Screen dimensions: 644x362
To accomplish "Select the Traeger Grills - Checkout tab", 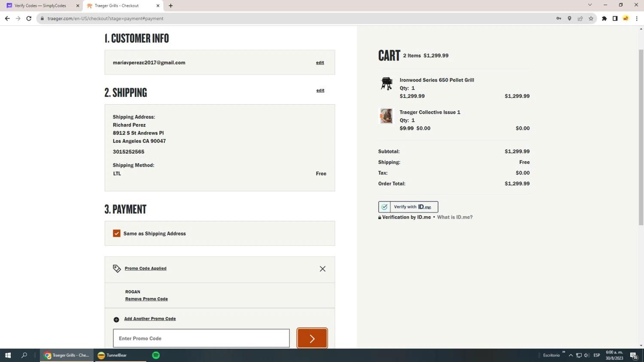I will 117,6.
